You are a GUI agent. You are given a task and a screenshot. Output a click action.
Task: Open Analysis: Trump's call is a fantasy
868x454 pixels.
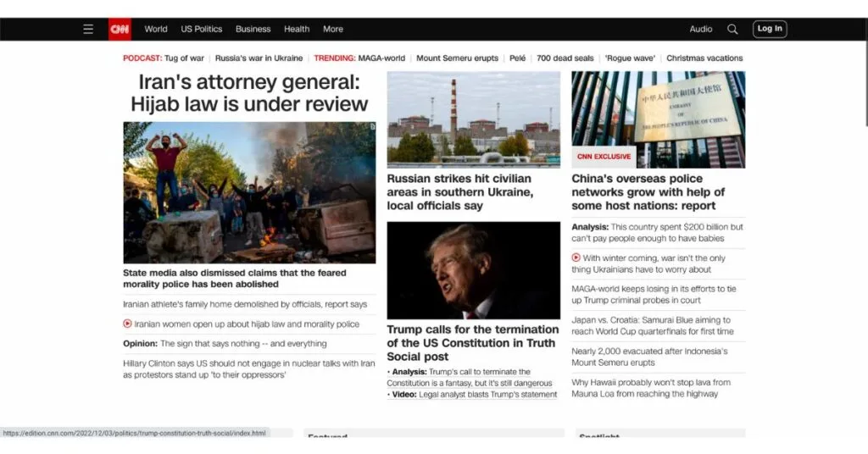point(470,377)
